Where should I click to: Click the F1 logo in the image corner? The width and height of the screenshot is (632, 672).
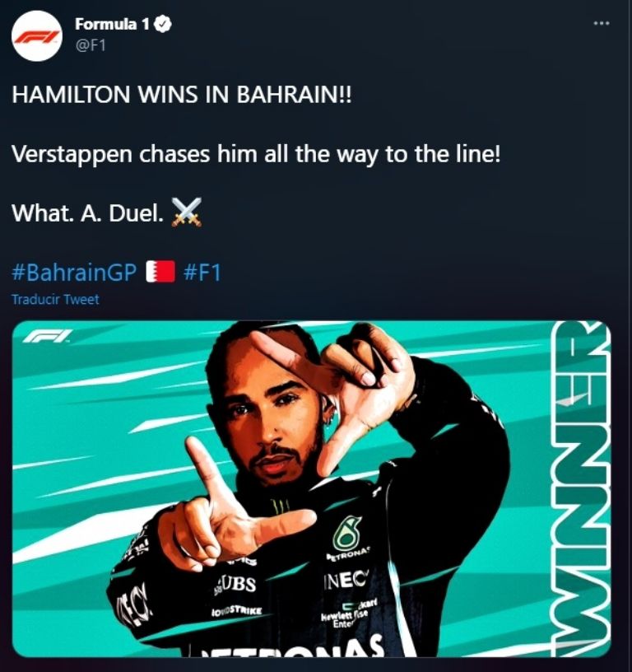pos(48,337)
